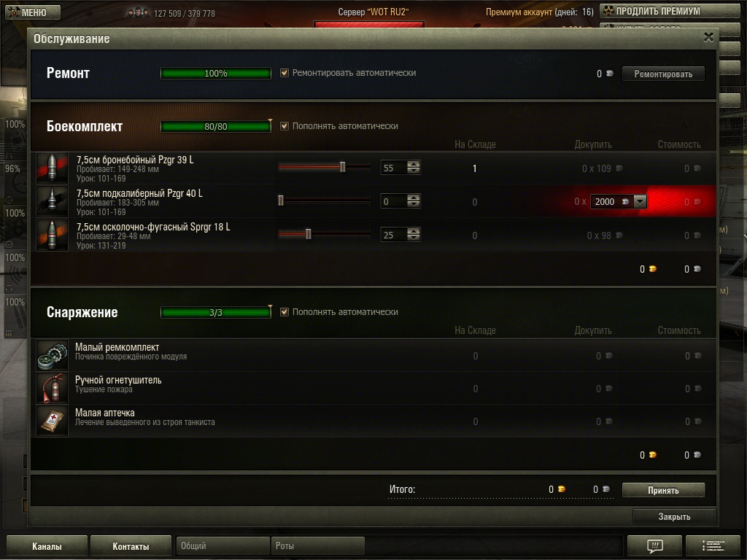The image size is (747, 560).
Task: Open the 'Роты' chat tab
Action: pos(318,545)
